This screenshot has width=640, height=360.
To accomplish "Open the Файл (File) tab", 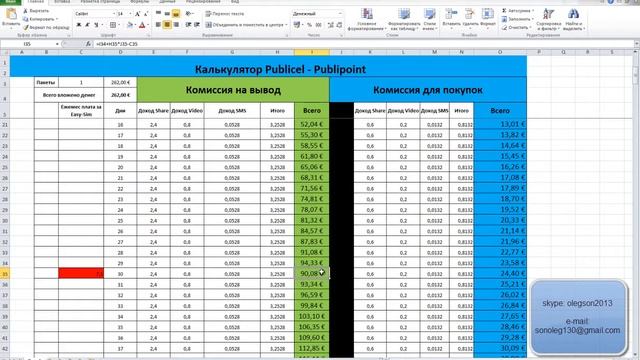I will (10, 2).
